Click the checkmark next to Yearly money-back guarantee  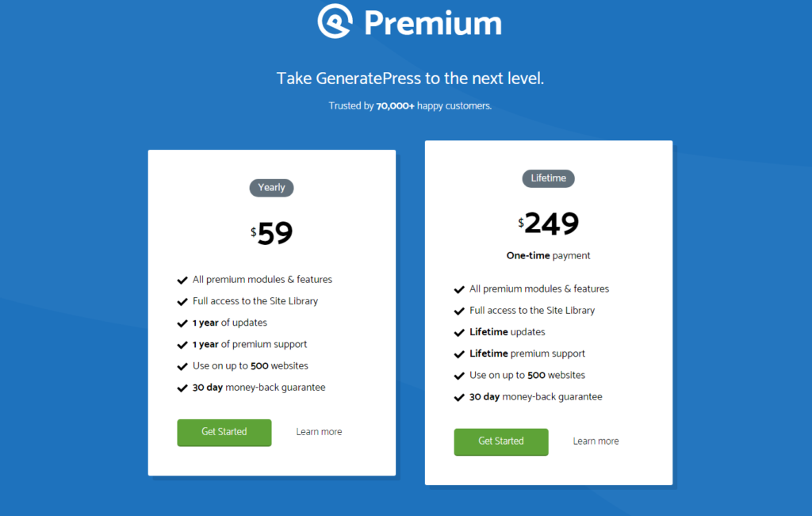click(x=181, y=387)
